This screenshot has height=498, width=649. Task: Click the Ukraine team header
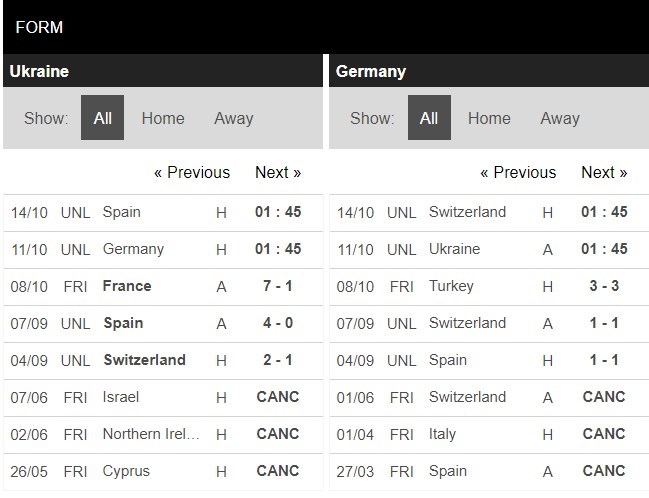(x=39, y=71)
